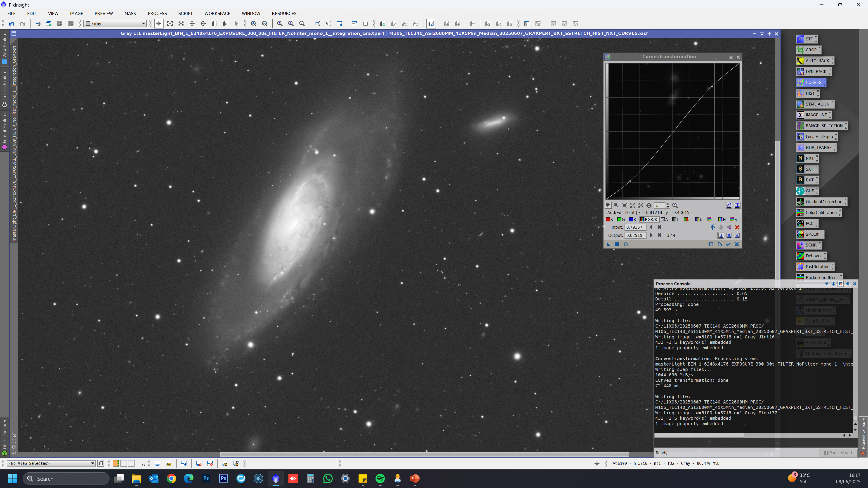
Task: Go to next curve point
Action: point(651,235)
